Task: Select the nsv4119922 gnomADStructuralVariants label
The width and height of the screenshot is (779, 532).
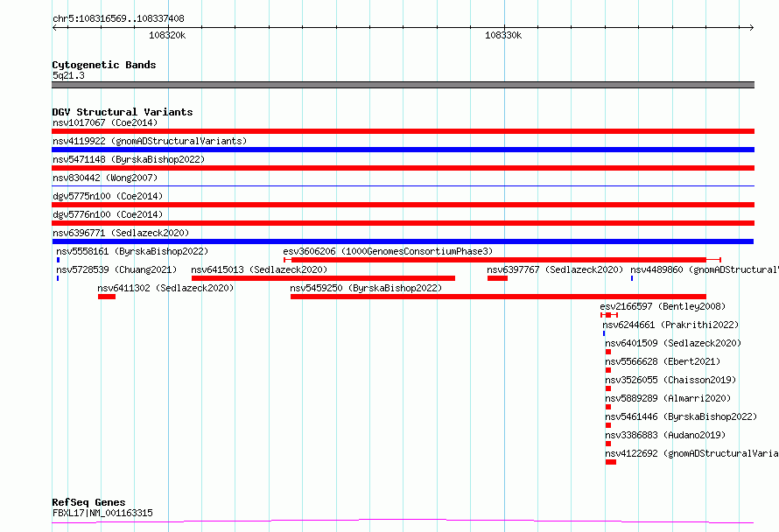Action: (150, 141)
